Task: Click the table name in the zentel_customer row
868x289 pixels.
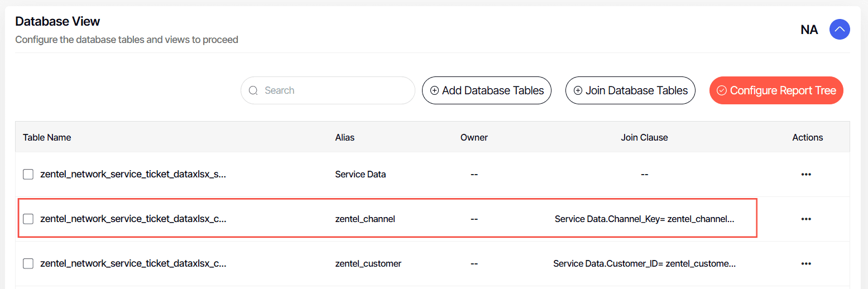Action: (133, 264)
